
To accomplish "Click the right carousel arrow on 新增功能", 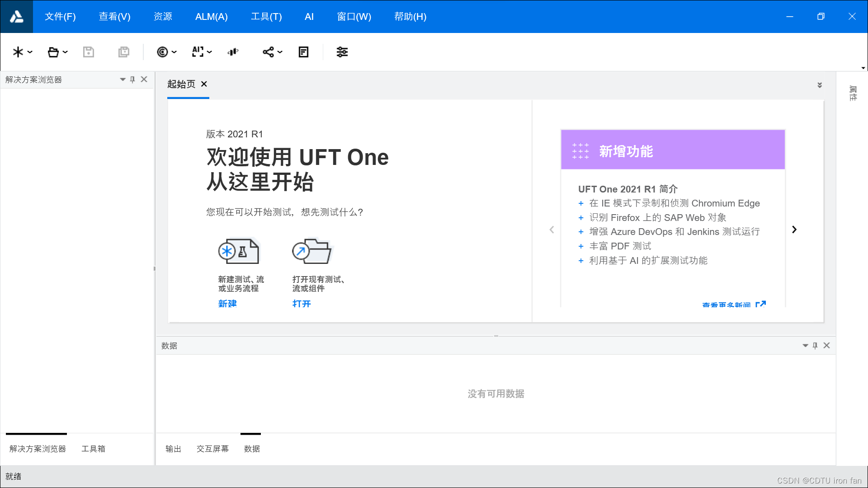I will [794, 230].
